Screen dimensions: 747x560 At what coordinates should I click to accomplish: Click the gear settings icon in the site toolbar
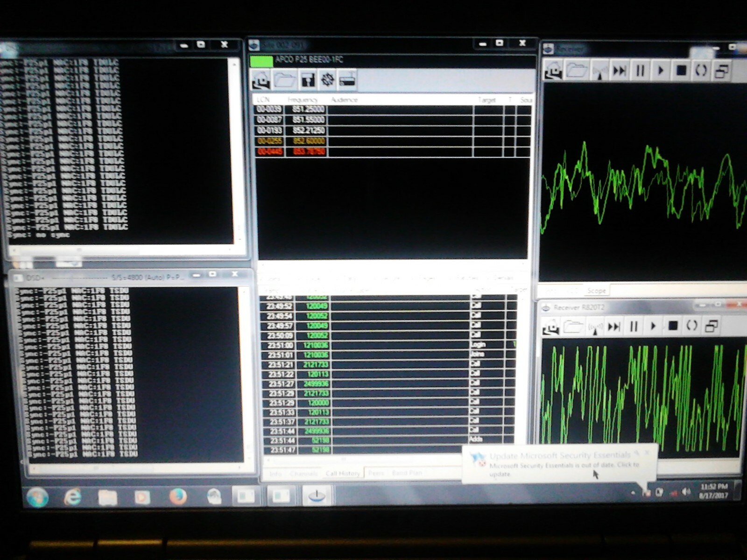pyautogui.click(x=328, y=80)
